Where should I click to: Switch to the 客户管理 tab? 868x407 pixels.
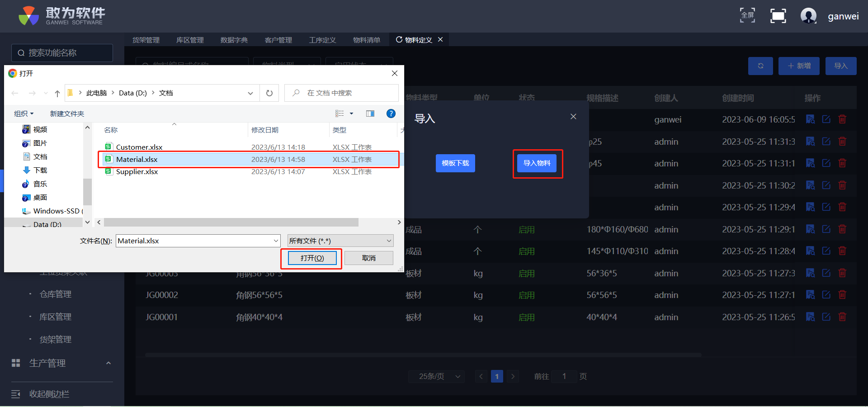[x=278, y=40]
